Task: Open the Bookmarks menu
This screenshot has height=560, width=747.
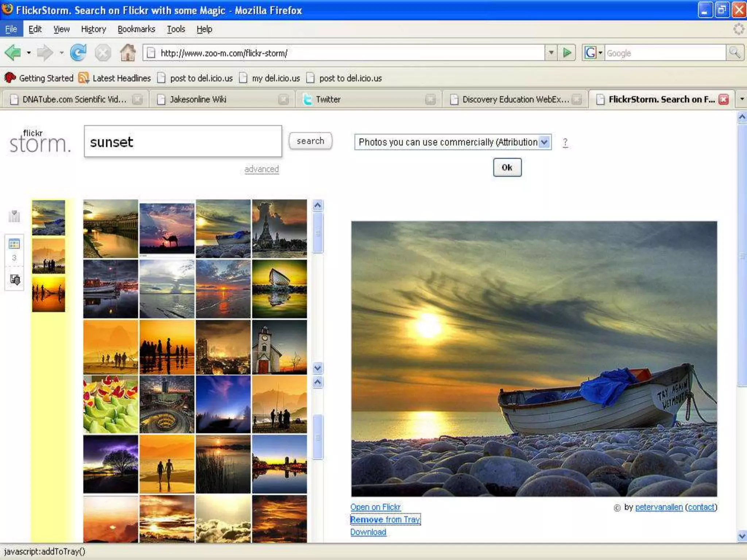Action: point(136,29)
